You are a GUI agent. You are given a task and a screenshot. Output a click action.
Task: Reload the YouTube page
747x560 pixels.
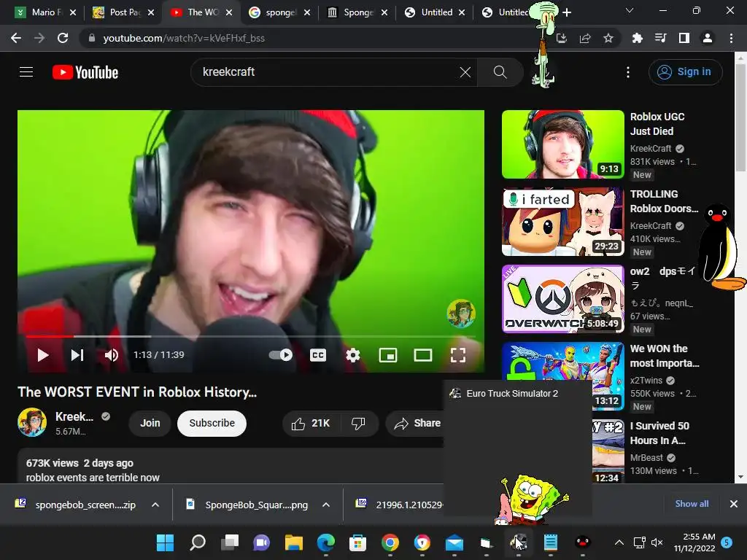point(63,38)
